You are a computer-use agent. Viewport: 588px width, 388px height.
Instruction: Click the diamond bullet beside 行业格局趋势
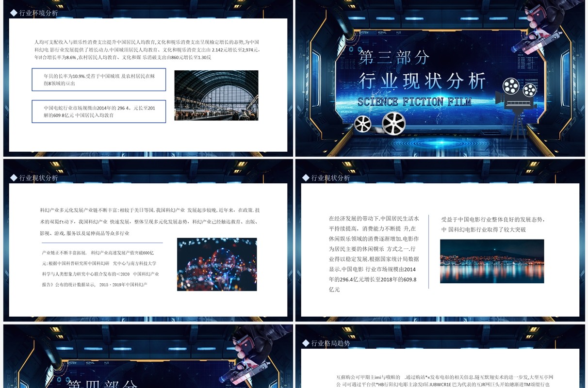tap(306, 343)
